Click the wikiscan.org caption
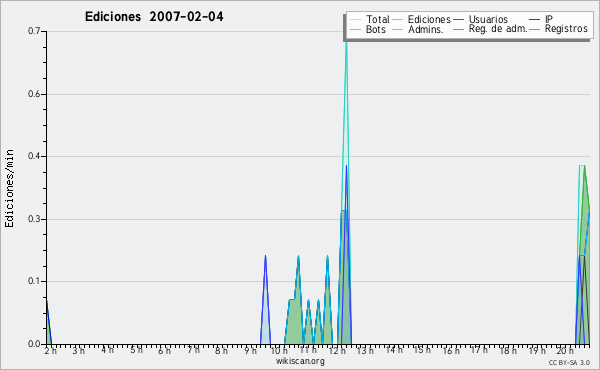Image resolution: width=600 pixels, height=370 pixels. (300, 361)
